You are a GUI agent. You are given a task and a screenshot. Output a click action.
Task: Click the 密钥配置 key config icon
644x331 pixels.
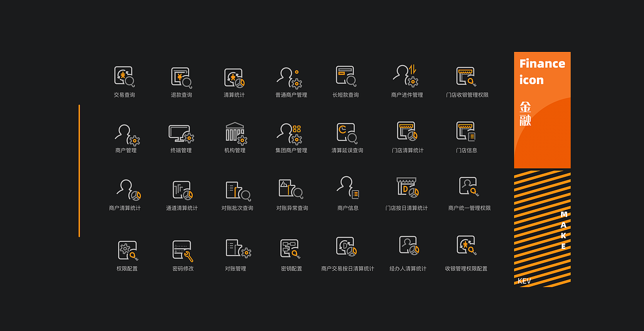point(290,249)
